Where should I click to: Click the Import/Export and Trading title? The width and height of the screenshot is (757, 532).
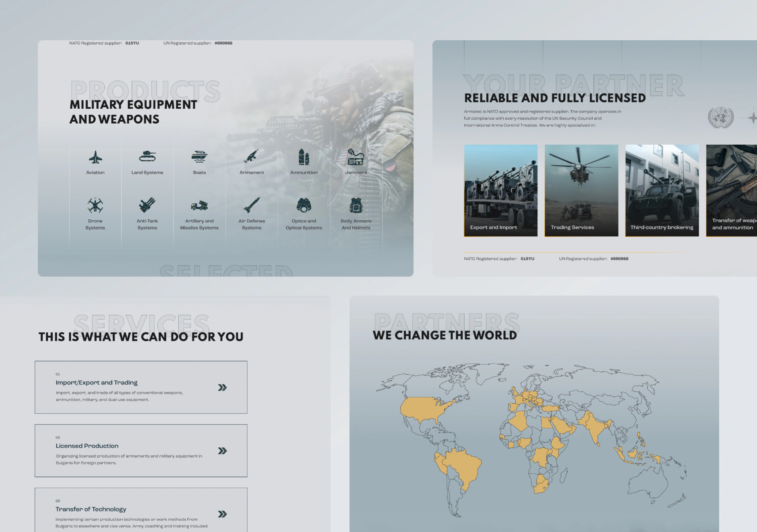pyautogui.click(x=97, y=382)
